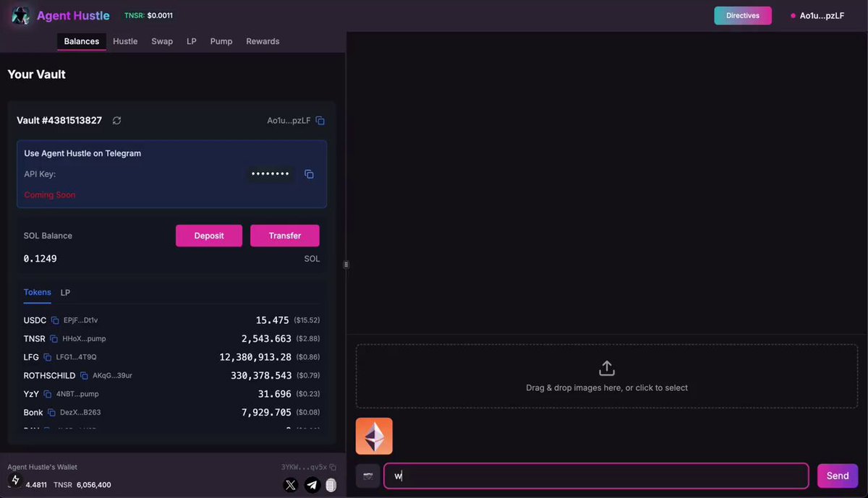Click the TNSR price $0.0011 badge

click(x=148, y=15)
